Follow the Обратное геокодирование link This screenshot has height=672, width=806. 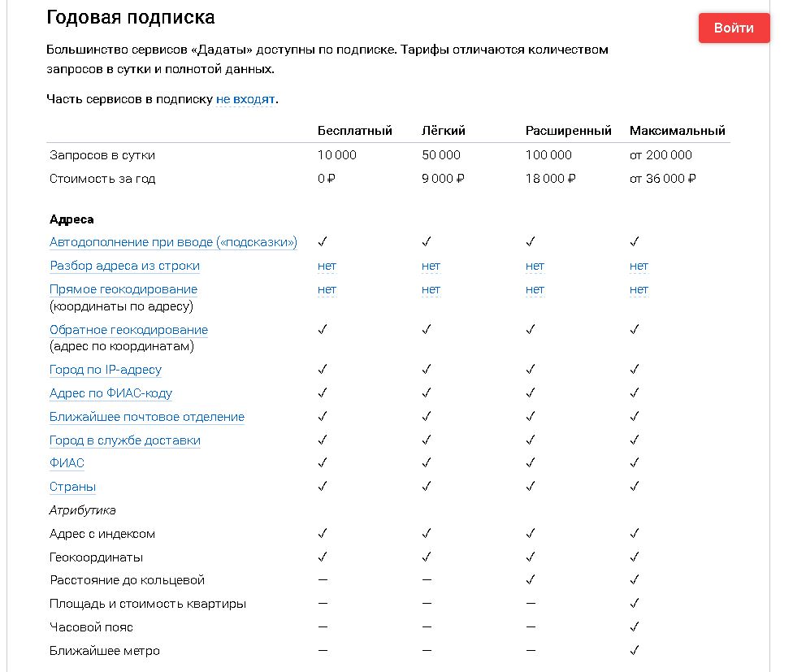pos(128,330)
